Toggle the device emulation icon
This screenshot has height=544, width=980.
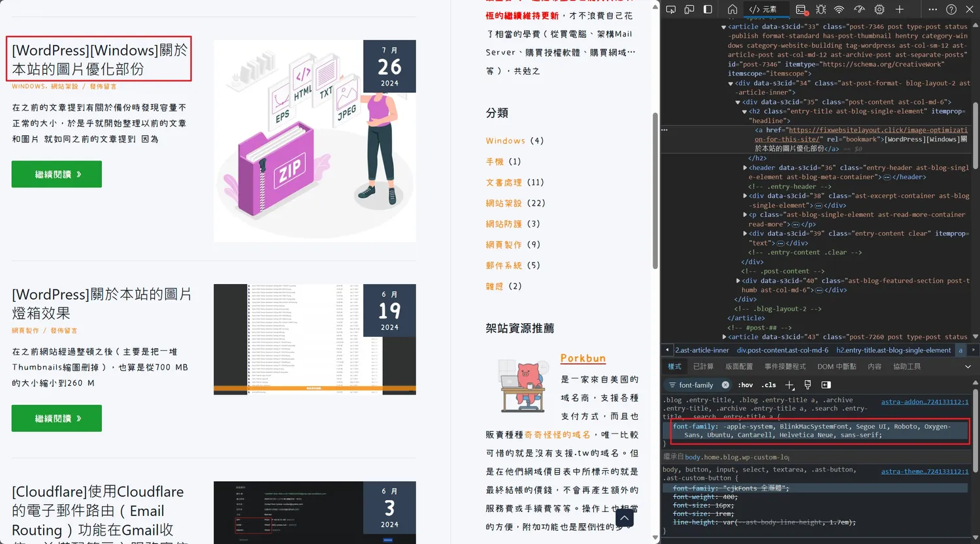[689, 9]
